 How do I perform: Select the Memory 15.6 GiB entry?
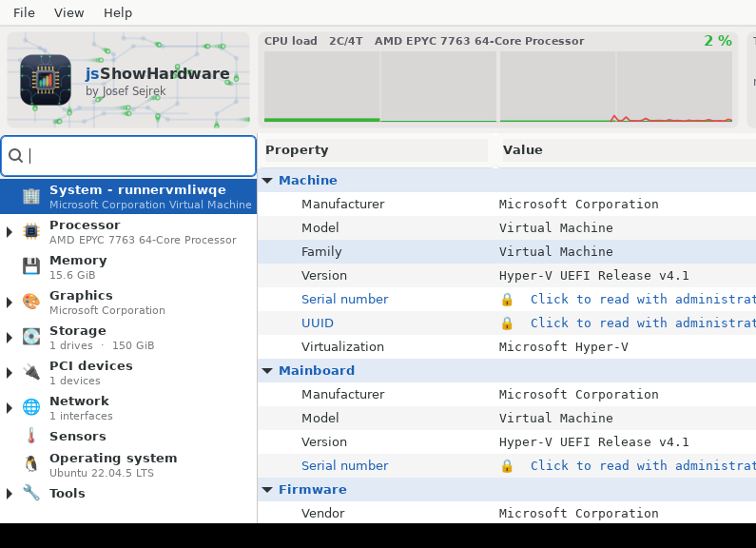click(x=128, y=266)
